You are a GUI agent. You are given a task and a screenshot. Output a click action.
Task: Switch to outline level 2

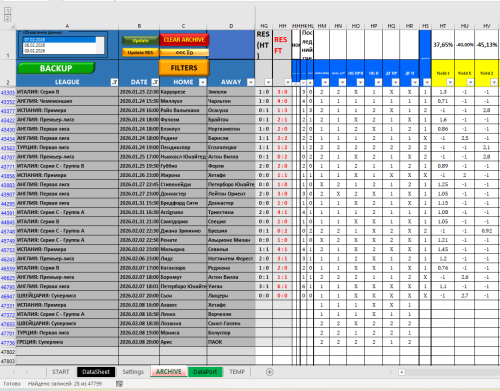click(7, 18)
